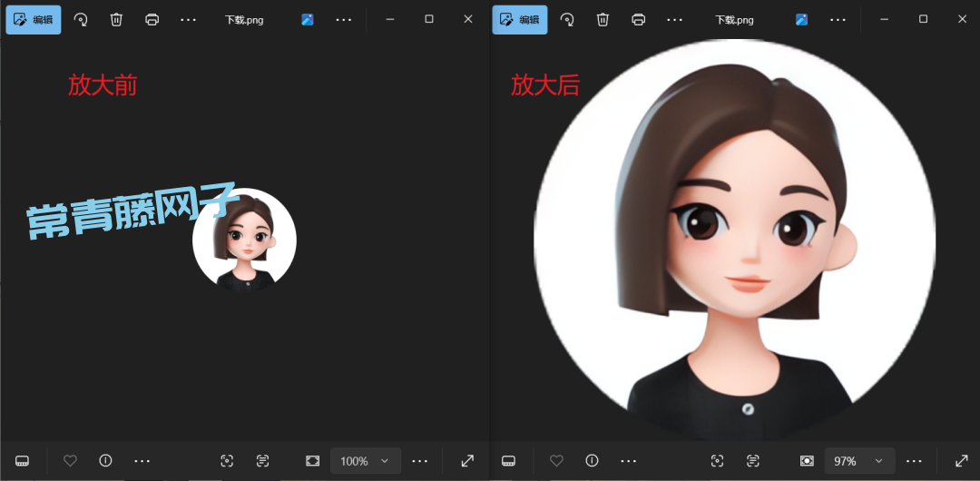Open toolbar more options in left window

click(x=188, y=19)
